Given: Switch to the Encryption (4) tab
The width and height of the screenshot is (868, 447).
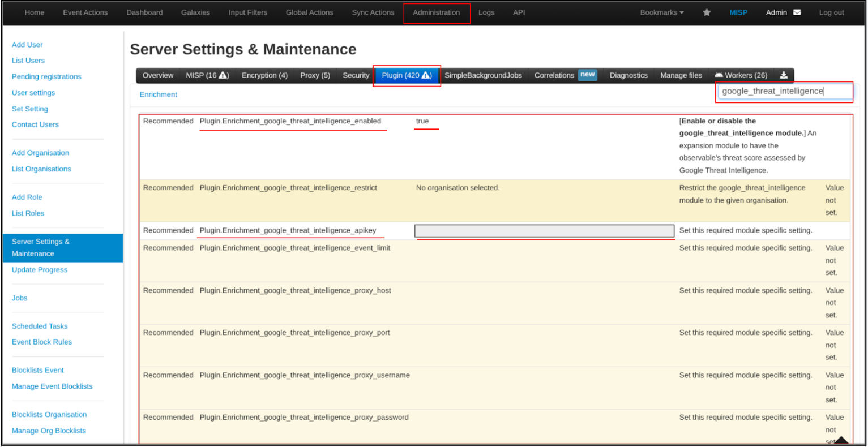Looking at the screenshot, I should [x=264, y=75].
